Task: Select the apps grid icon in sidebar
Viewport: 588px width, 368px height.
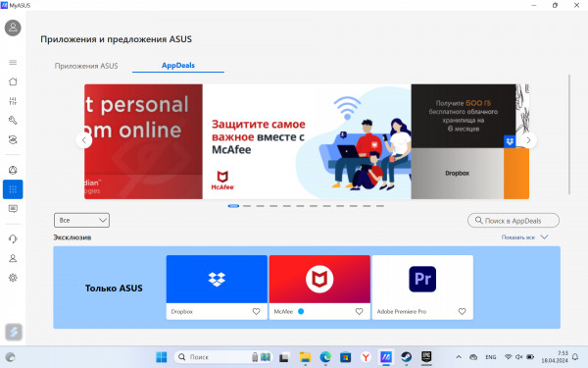Action: pos(13,189)
